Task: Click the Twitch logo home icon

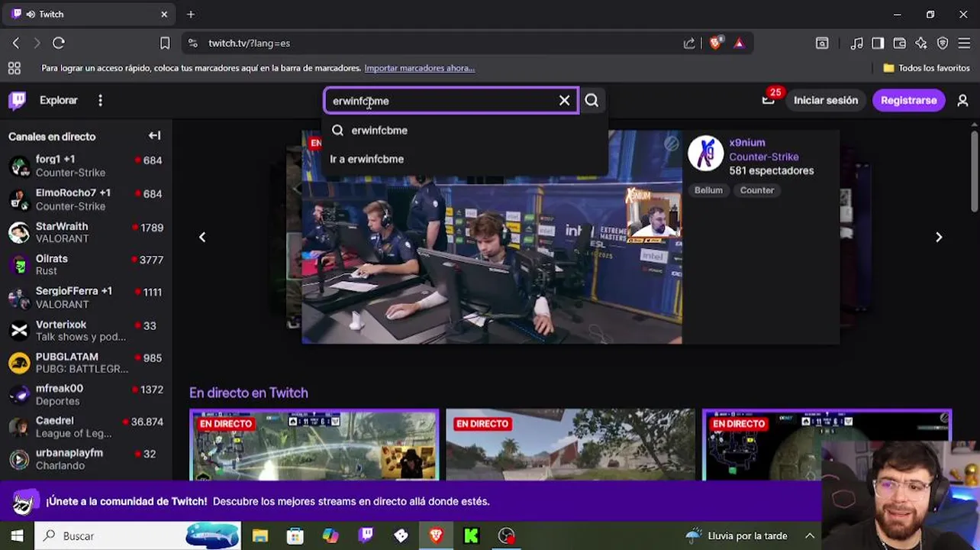Action: pos(17,100)
